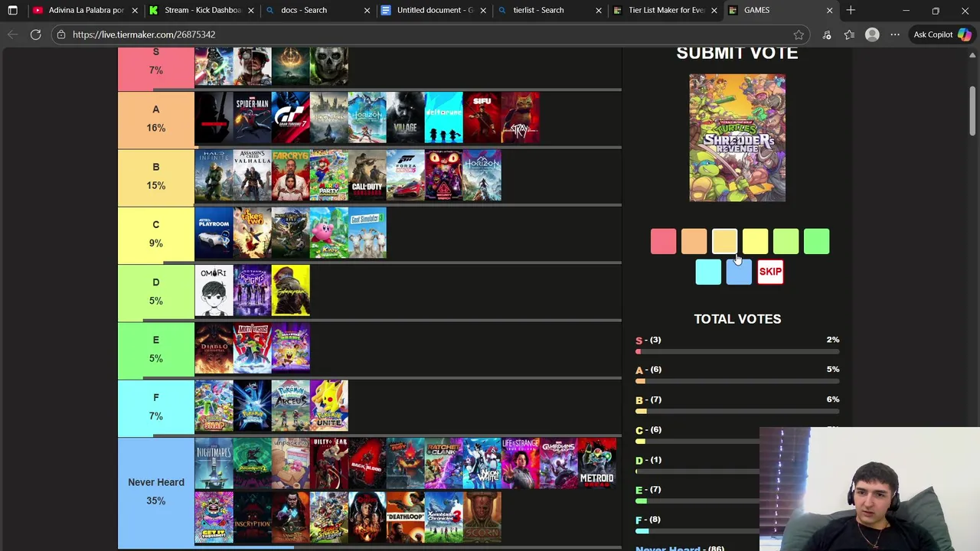The image size is (980, 551).
Task: Switch to the Stream - Kick Dashboard tab
Action: (x=202, y=10)
